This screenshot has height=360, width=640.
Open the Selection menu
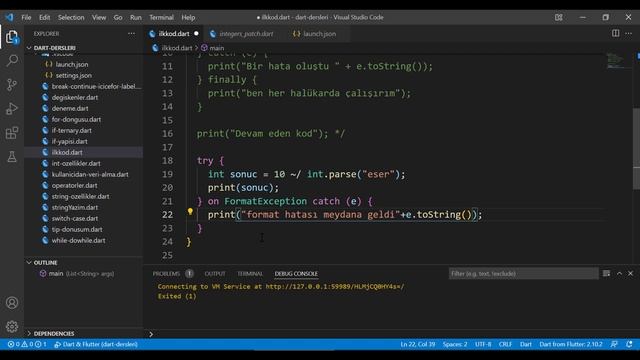(x=71, y=18)
